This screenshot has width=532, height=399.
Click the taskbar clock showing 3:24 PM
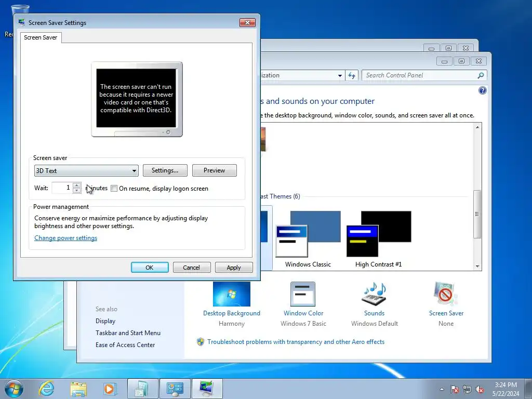[506, 389]
